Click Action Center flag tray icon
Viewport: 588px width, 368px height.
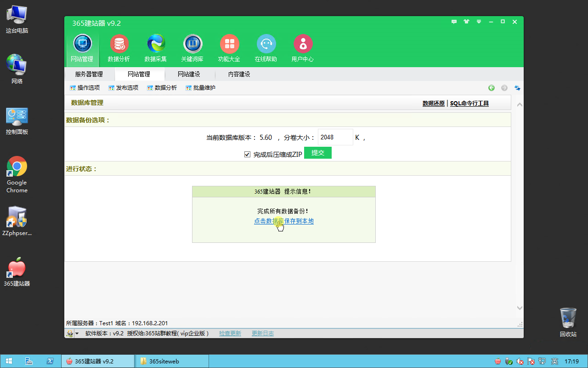(x=531, y=362)
